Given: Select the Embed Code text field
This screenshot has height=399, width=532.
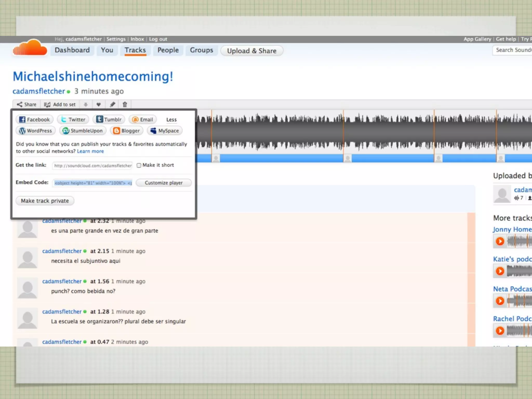Looking at the screenshot, I should tap(93, 183).
